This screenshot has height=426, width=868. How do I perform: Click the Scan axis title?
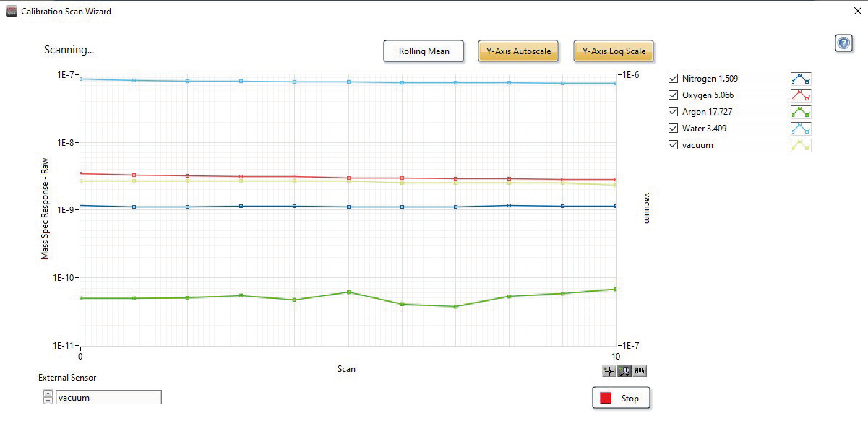[346, 369]
